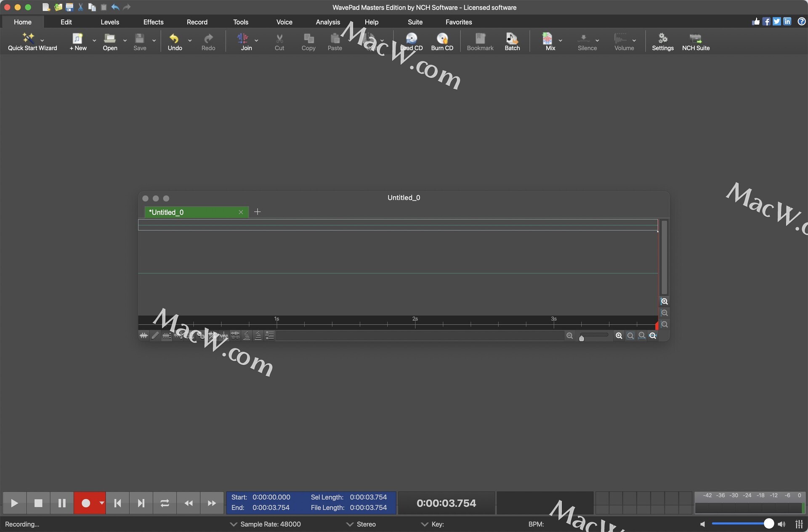Toggle the red Record button
This screenshot has height=532, width=808.
[x=86, y=503]
